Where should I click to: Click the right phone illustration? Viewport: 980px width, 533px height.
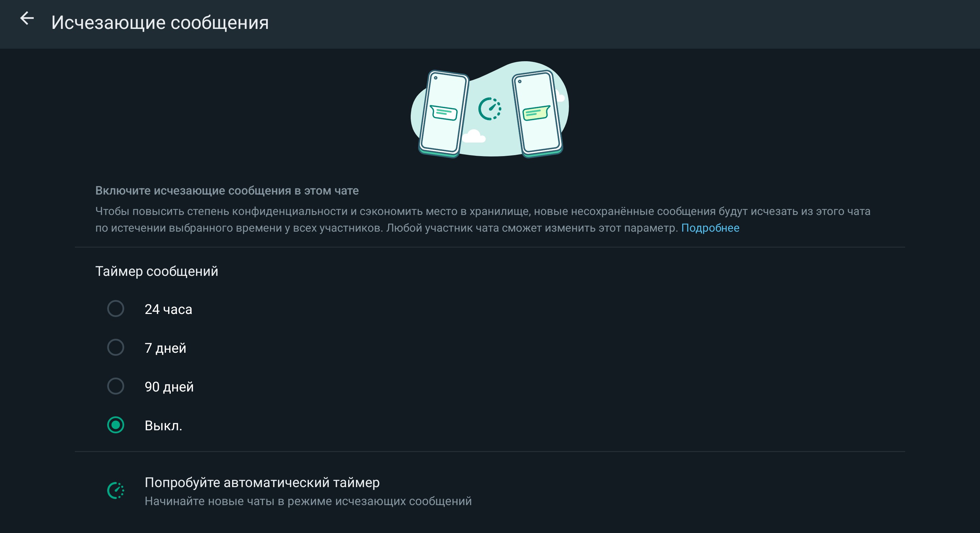tap(537, 114)
